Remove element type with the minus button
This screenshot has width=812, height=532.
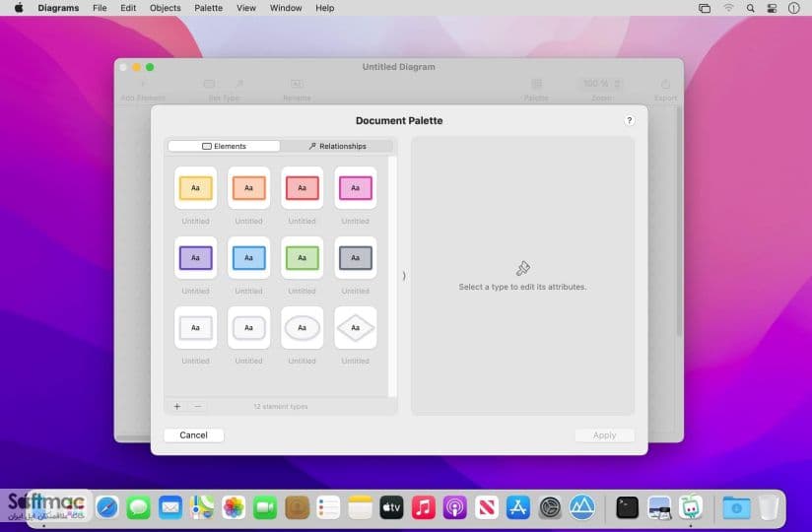[x=197, y=406]
